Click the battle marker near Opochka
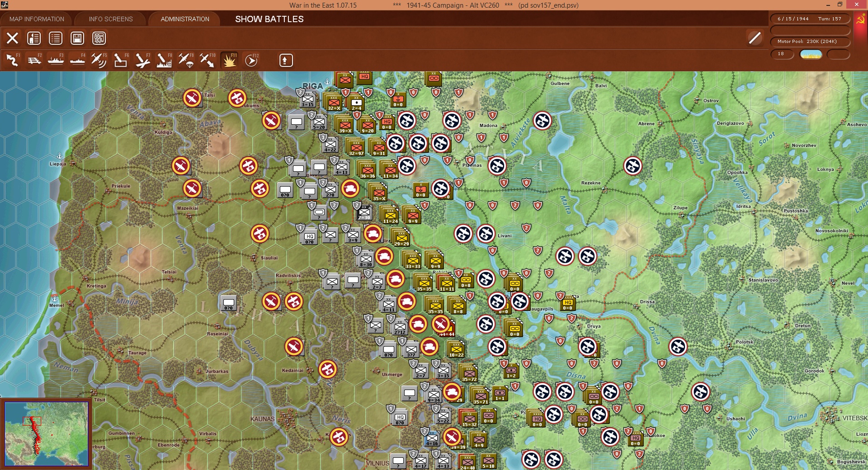 [x=633, y=166]
